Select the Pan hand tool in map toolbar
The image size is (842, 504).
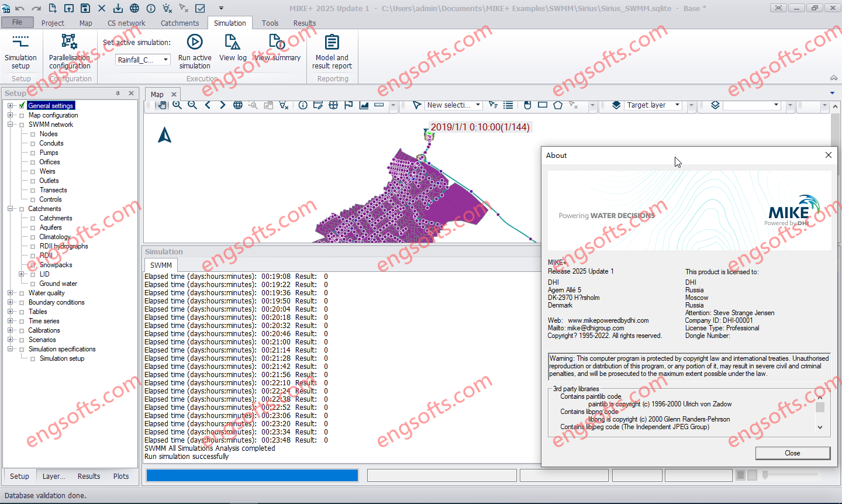coord(162,105)
